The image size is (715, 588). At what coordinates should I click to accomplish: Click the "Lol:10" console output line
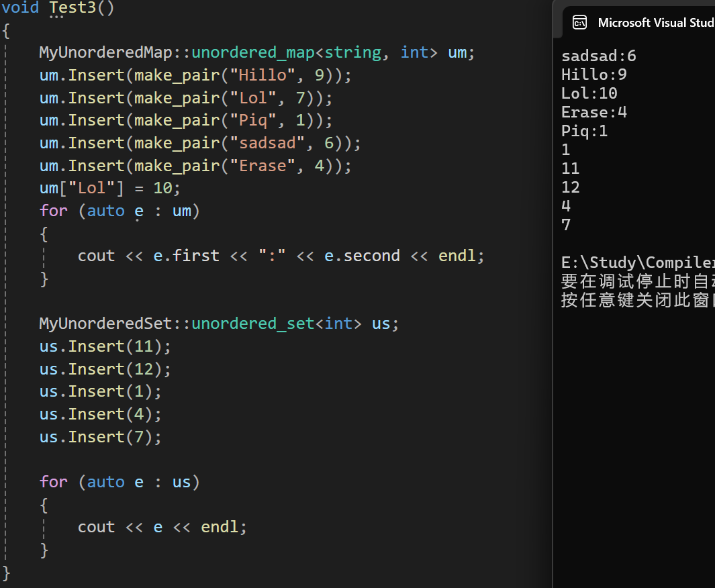pyautogui.click(x=589, y=93)
